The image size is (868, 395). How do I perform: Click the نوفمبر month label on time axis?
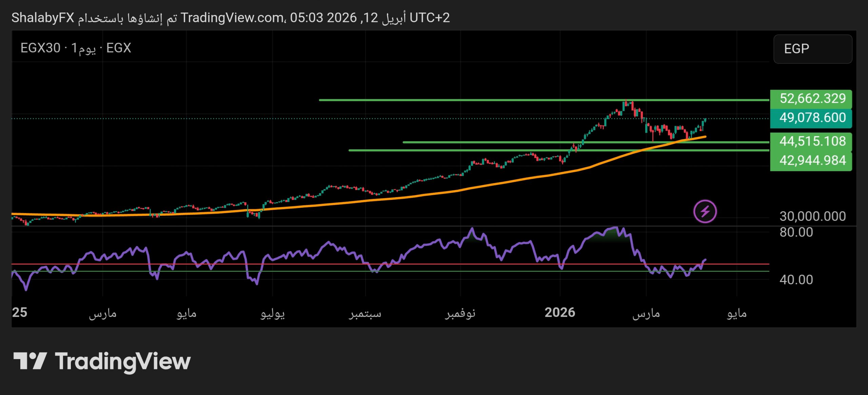click(460, 313)
